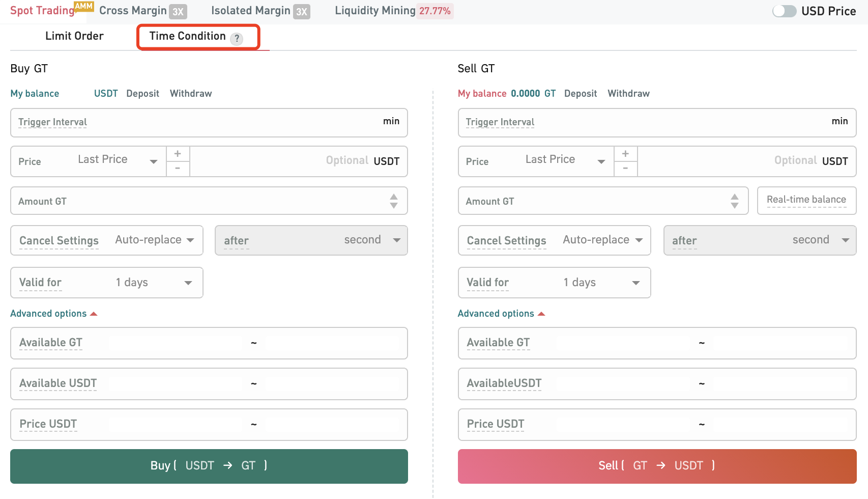Open the Sell Cancel Settings Auto-replace dropdown
Image resolution: width=868 pixels, height=499 pixels.
602,240
